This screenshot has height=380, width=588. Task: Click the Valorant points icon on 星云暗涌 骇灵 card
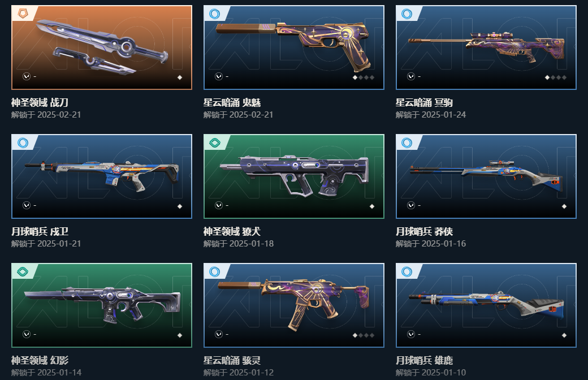click(219, 334)
